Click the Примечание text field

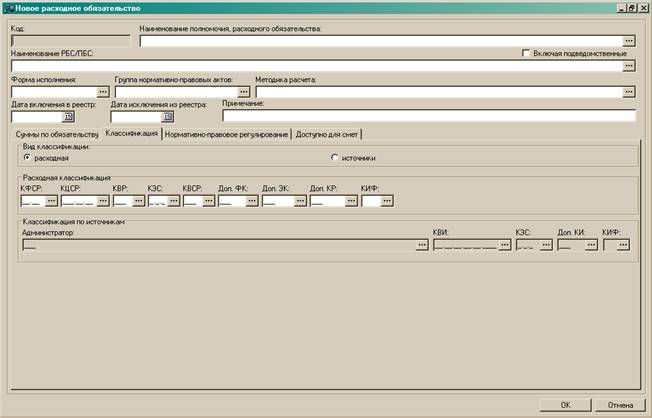[429, 116]
